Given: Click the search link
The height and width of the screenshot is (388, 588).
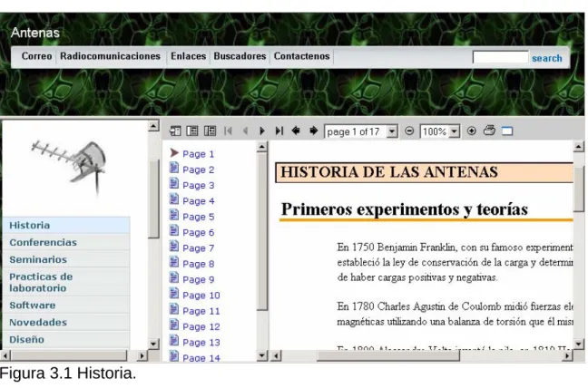Looking at the screenshot, I should (547, 58).
